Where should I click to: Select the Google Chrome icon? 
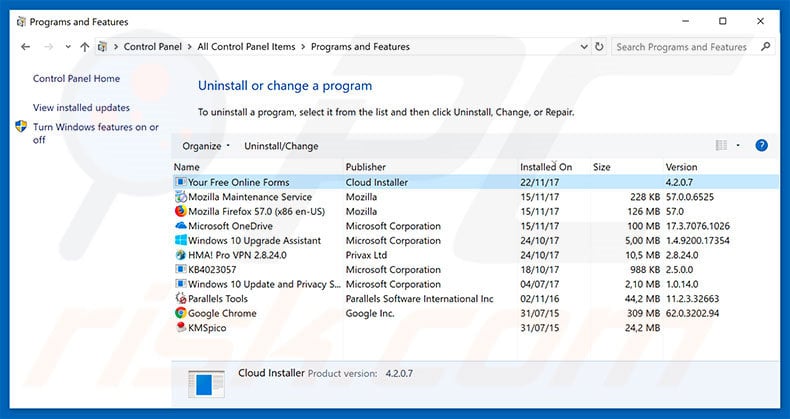point(180,313)
